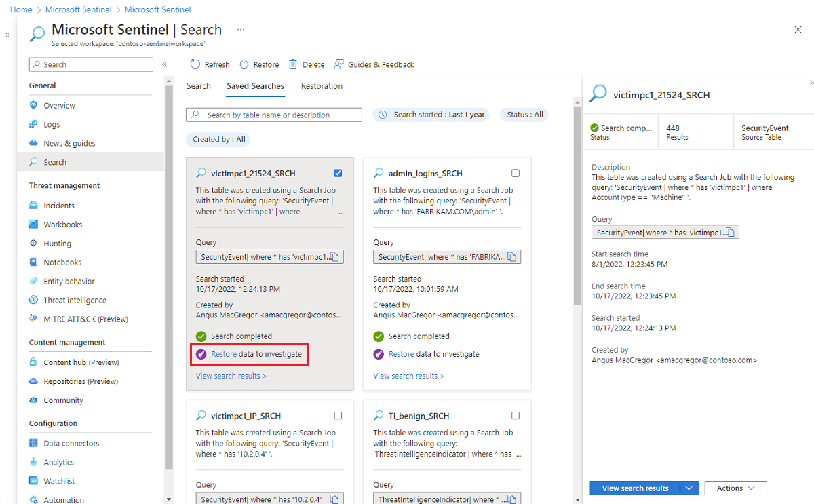The image size is (814, 504).
Task: Switch to the Restoration tab
Action: (x=321, y=86)
